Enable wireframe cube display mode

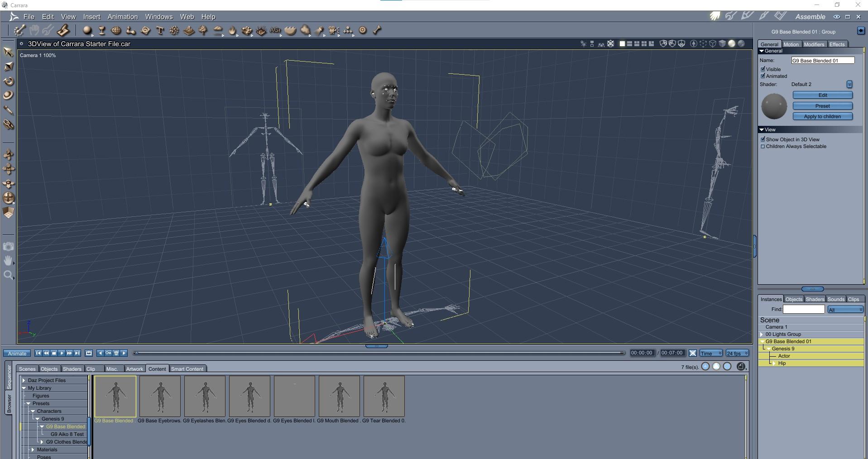pyautogui.click(x=713, y=44)
